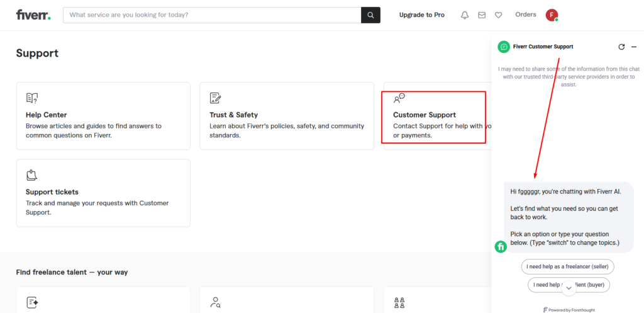Click the search magnifier button
The height and width of the screenshot is (313, 644).
pos(370,15)
